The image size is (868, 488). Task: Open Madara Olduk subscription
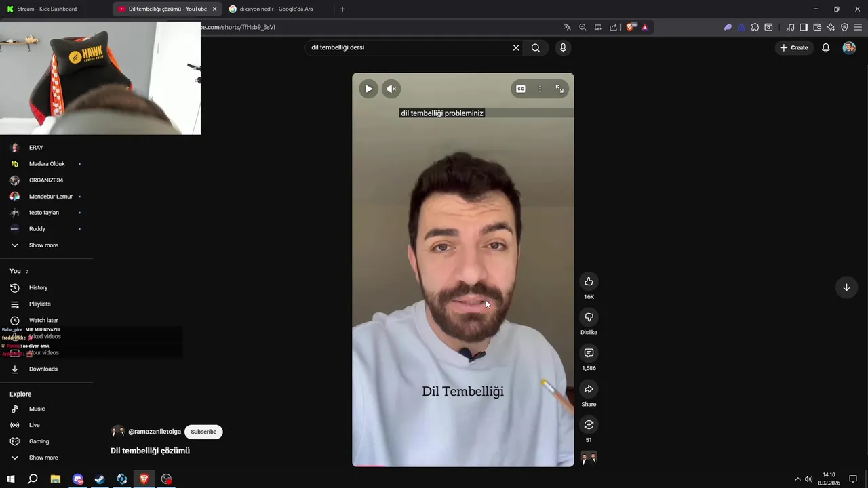click(x=45, y=164)
